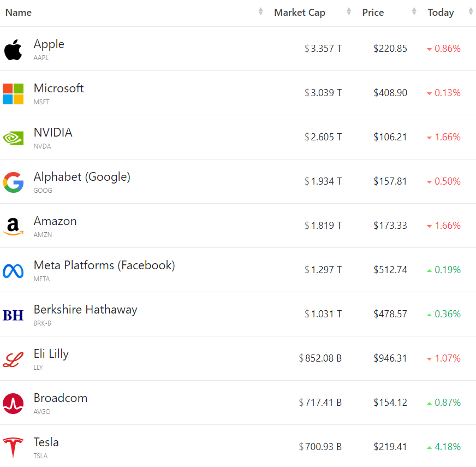476x467 pixels.
Task: Sort by Today percentage change header
Action: pos(441,13)
